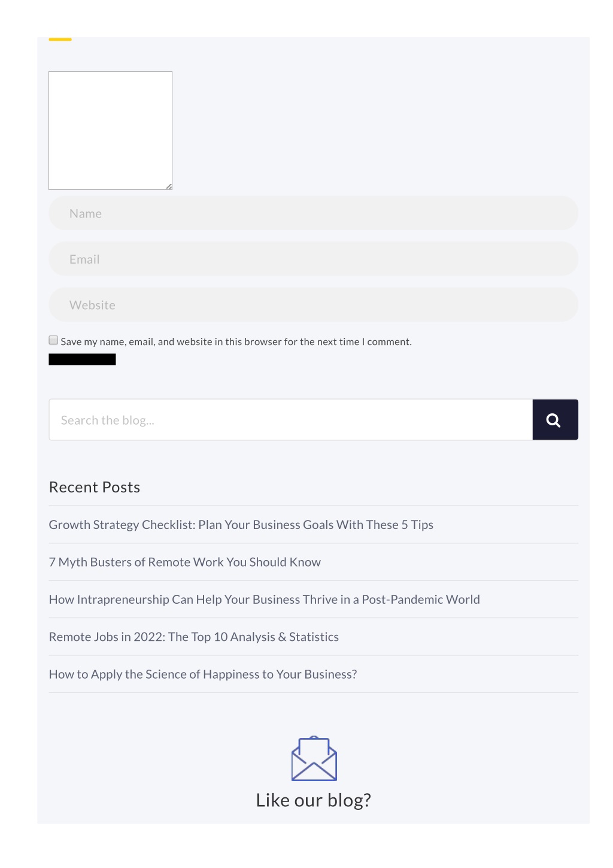613x868 pixels.
Task: Click the Name input field
Action: point(313,213)
